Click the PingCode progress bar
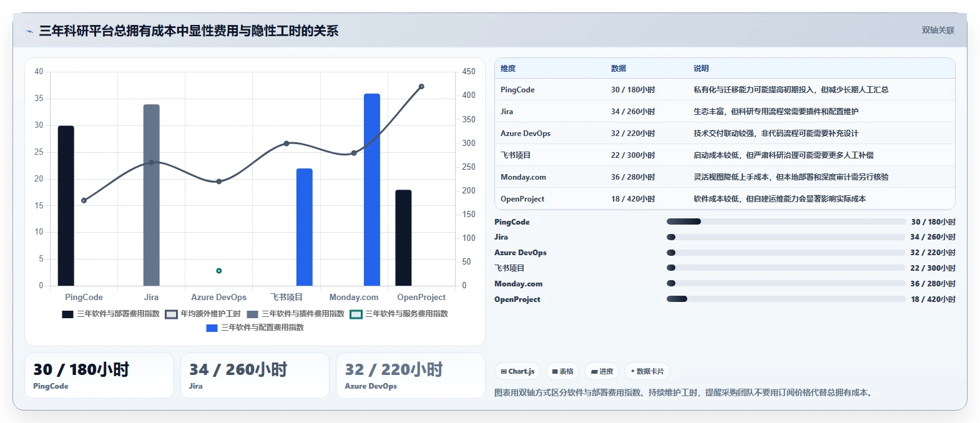The image size is (980, 423). pos(786,221)
